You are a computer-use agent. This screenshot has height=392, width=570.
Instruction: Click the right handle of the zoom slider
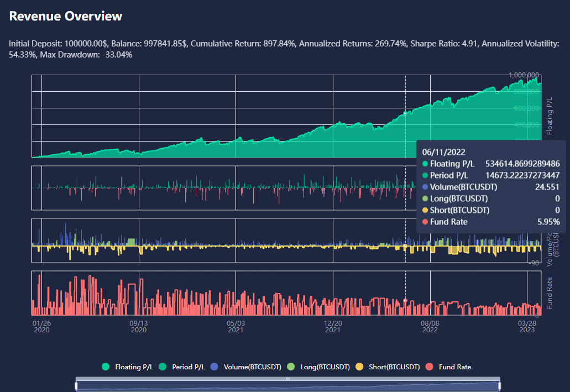point(500,385)
